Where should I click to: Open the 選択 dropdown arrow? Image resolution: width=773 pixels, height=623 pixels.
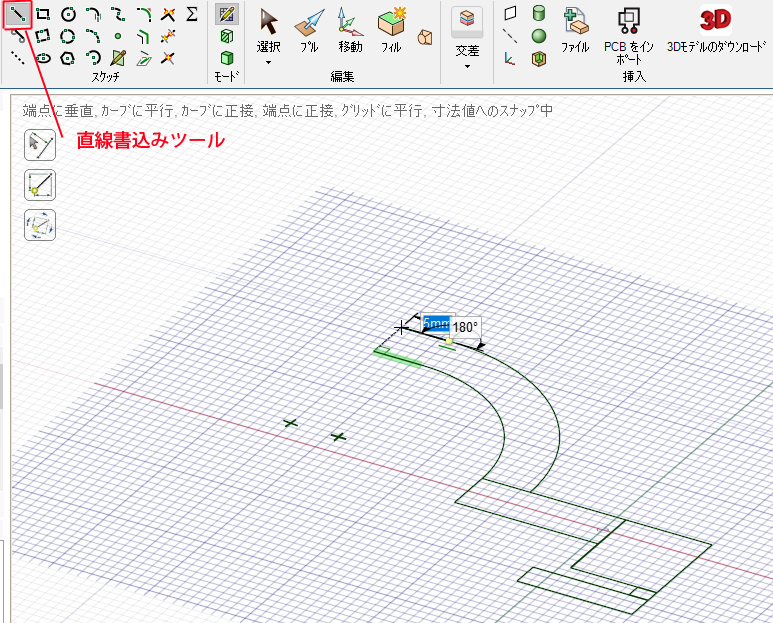tap(269, 63)
